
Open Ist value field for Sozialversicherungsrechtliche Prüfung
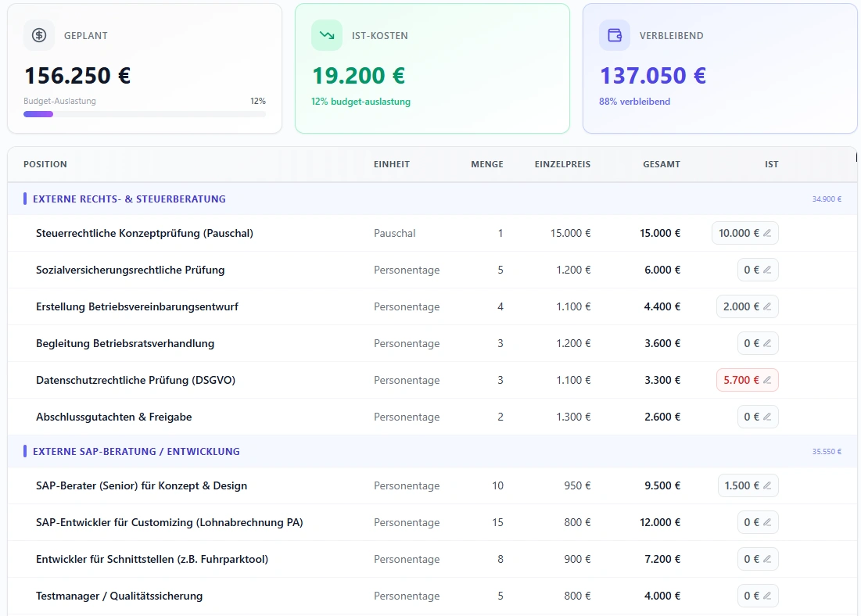click(x=752, y=270)
